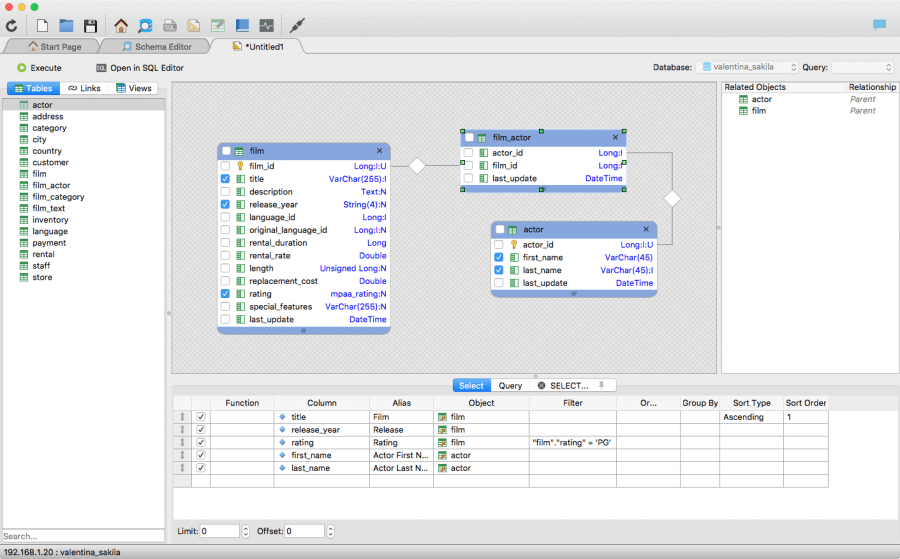Close the actor table box

[x=646, y=229]
